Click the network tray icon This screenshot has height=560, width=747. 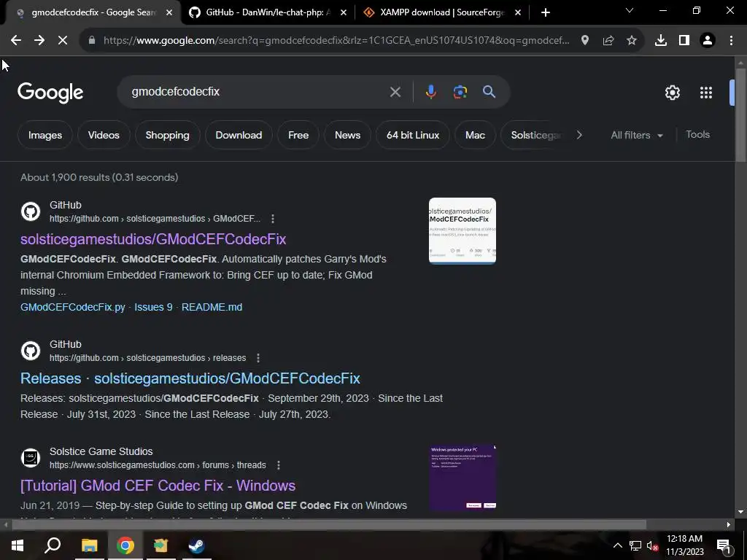[x=635, y=546]
